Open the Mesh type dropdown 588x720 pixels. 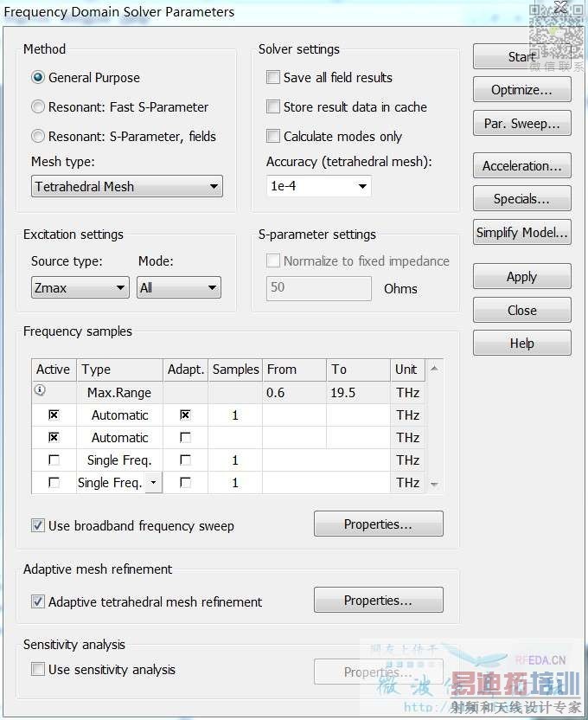(x=127, y=187)
